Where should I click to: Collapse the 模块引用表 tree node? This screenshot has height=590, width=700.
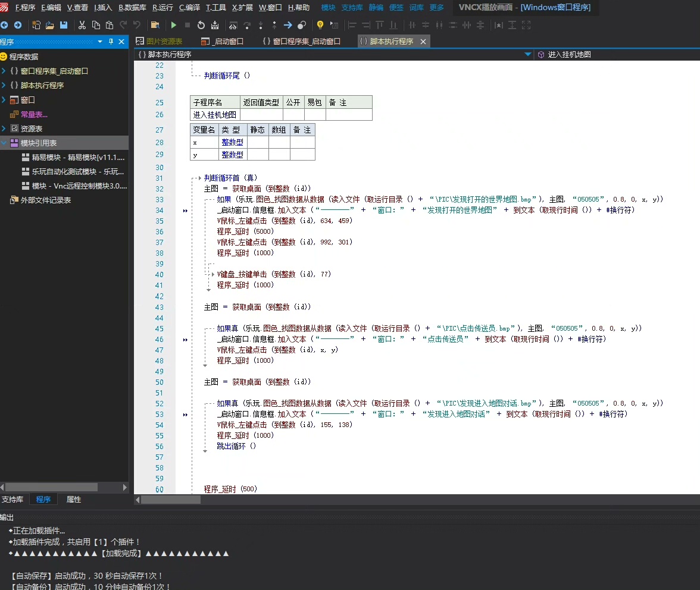(x=4, y=143)
